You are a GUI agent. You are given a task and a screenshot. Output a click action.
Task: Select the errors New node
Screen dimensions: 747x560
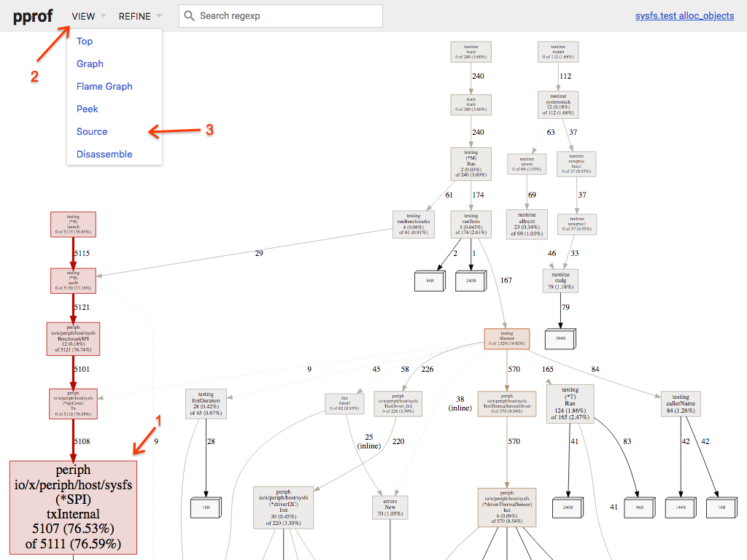[390, 507]
